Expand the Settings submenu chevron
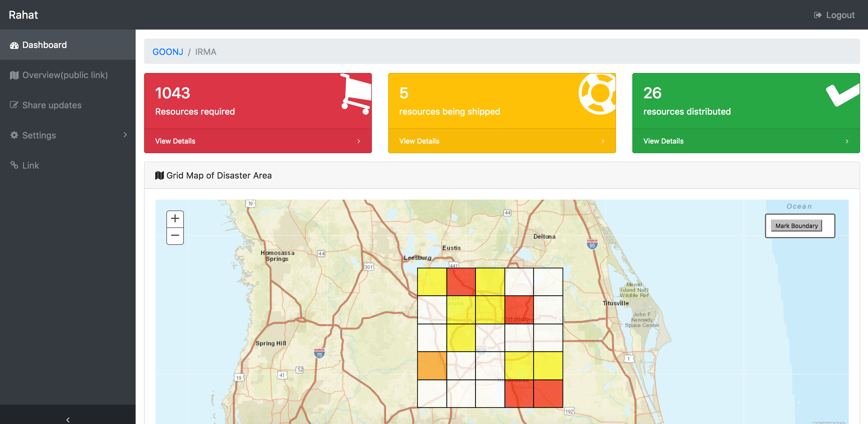Viewport: 868px width, 424px height. point(125,135)
